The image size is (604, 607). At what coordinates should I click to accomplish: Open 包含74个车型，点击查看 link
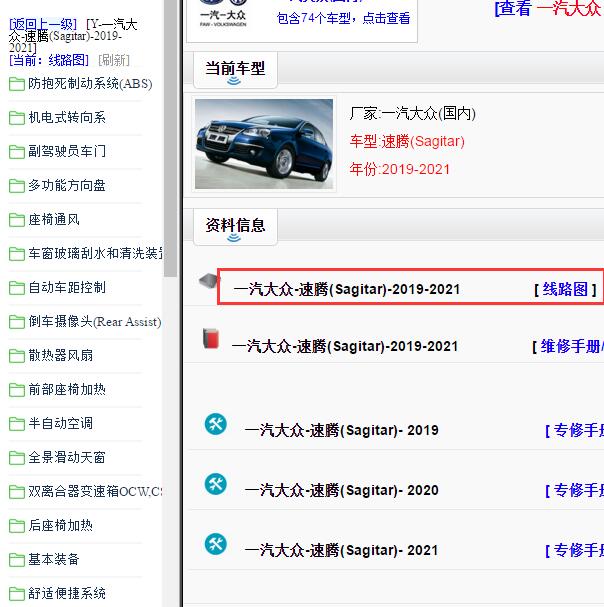[343, 18]
